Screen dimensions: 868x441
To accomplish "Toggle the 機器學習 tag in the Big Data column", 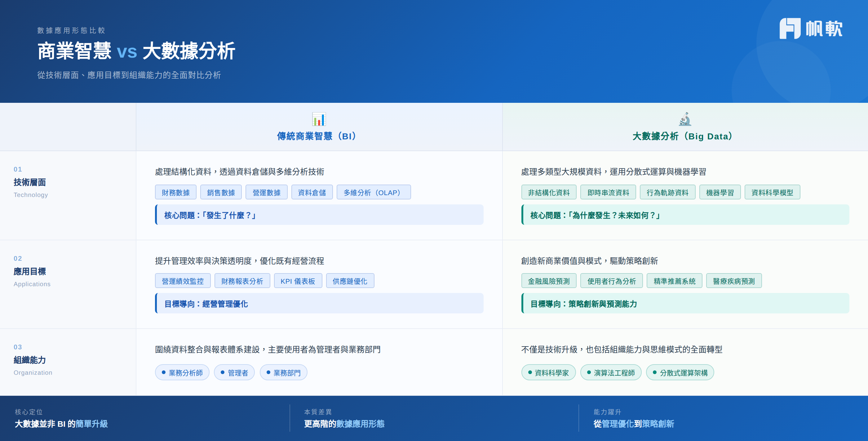I will coord(720,192).
